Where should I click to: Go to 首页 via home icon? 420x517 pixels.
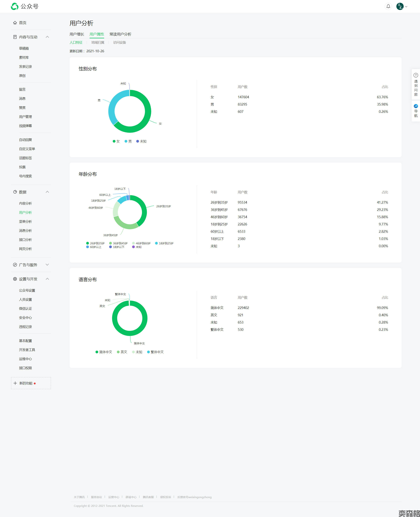pyautogui.click(x=15, y=23)
